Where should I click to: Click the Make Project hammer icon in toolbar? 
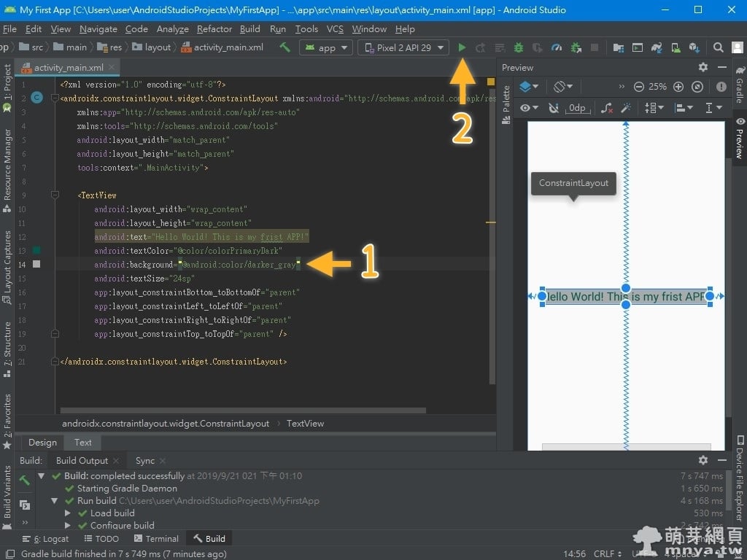(285, 47)
